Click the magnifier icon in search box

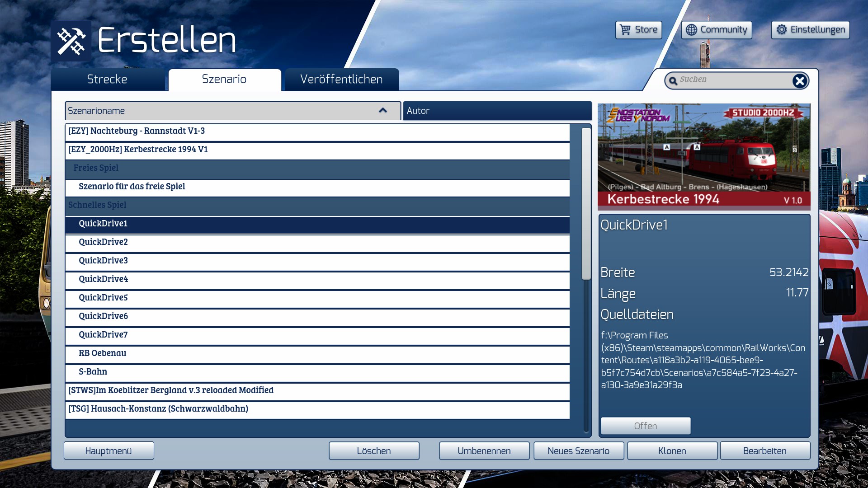tap(673, 81)
